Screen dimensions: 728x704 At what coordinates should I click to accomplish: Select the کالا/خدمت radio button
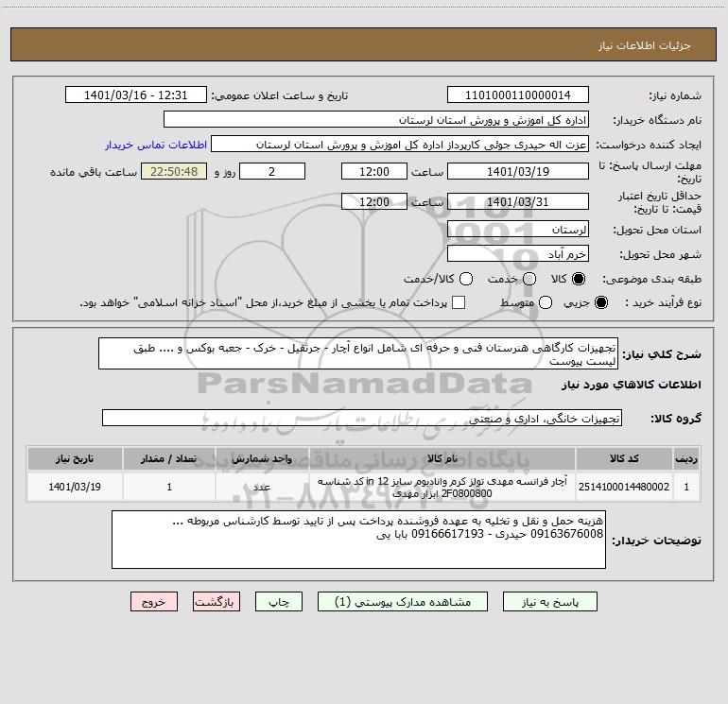466,279
